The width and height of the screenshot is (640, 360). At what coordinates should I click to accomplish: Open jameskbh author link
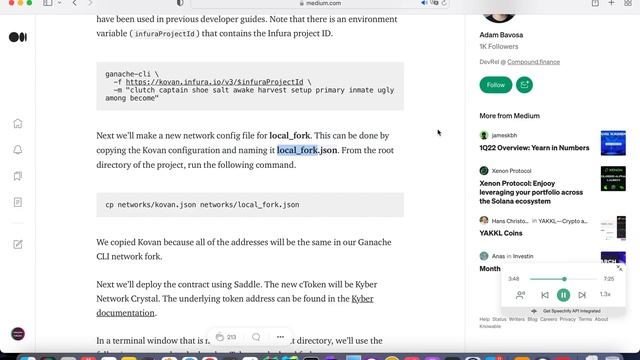point(504,136)
